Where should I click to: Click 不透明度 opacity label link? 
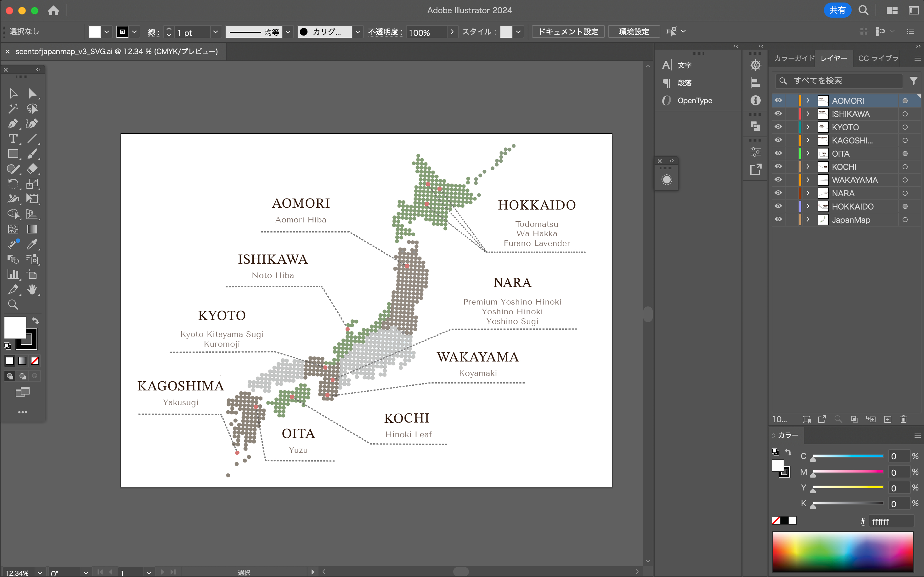[385, 32]
